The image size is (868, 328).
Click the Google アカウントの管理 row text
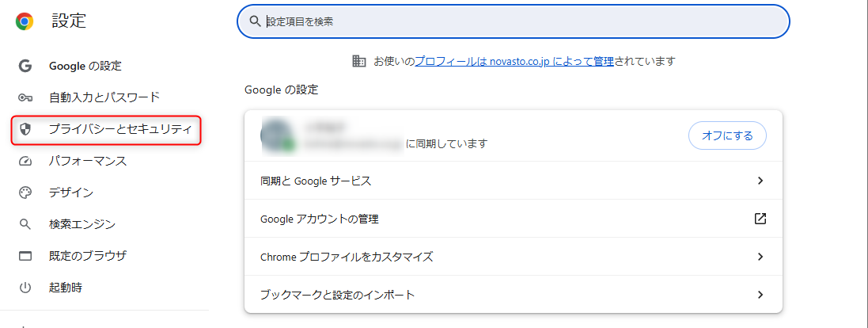[x=320, y=219]
